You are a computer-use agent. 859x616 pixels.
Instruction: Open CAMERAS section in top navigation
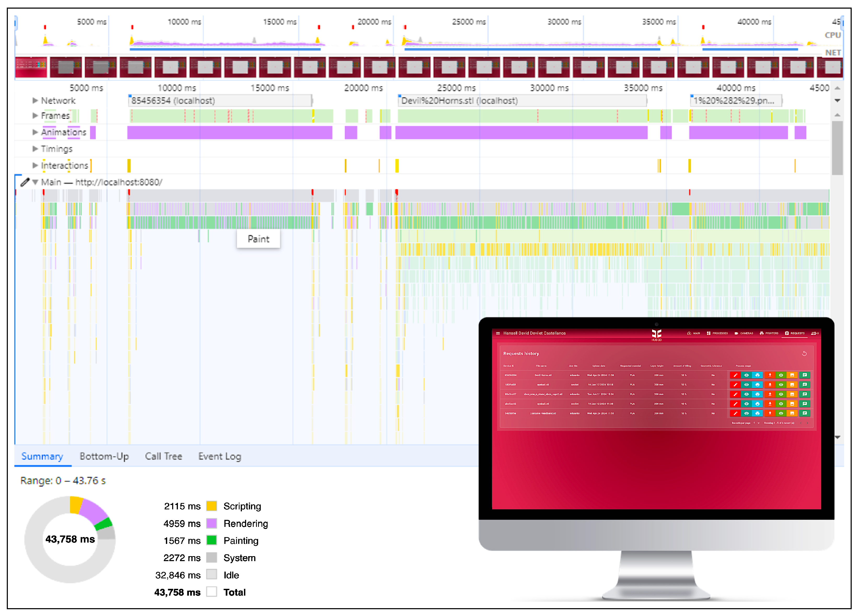click(x=744, y=333)
